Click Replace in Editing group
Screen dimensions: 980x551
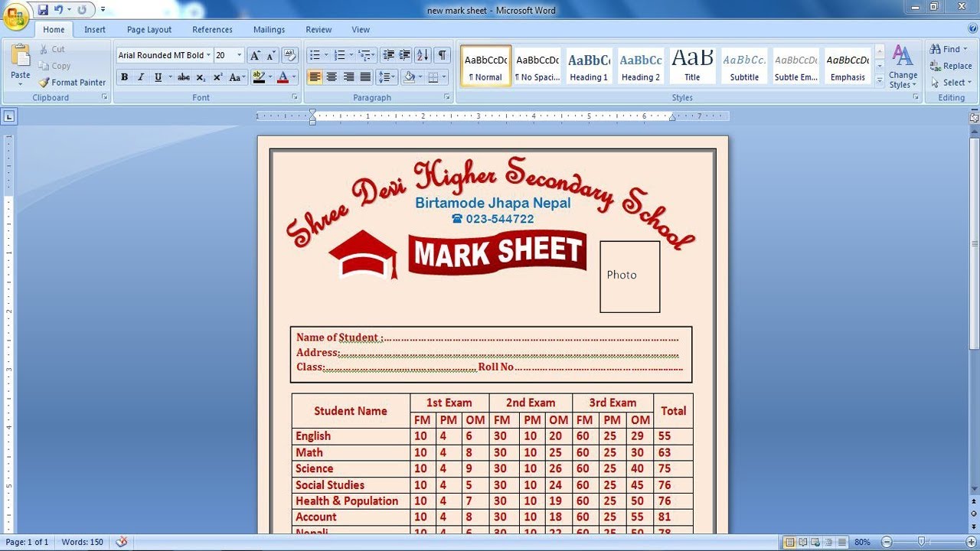tap(951, 66)
